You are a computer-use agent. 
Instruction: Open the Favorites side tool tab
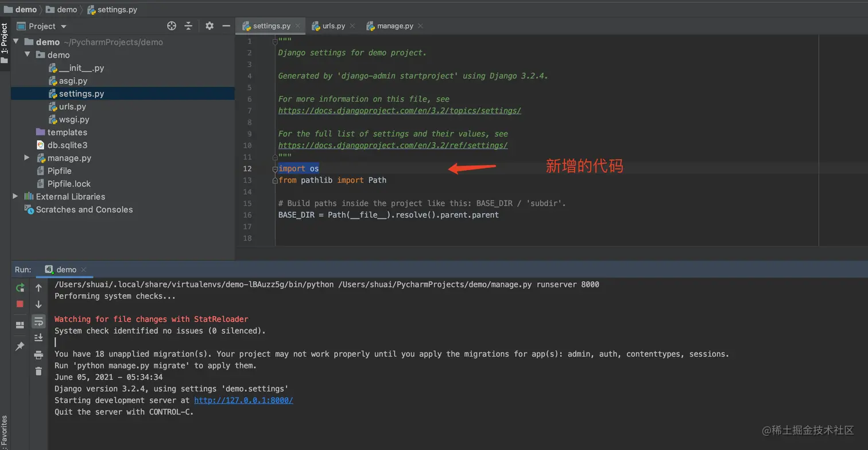[5, 432]
